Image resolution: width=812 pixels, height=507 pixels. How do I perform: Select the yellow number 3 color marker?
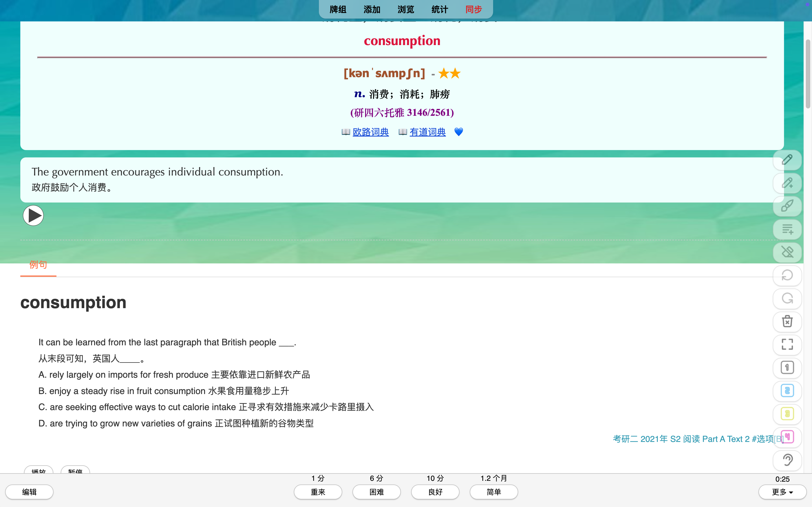(x=787, y=414)
